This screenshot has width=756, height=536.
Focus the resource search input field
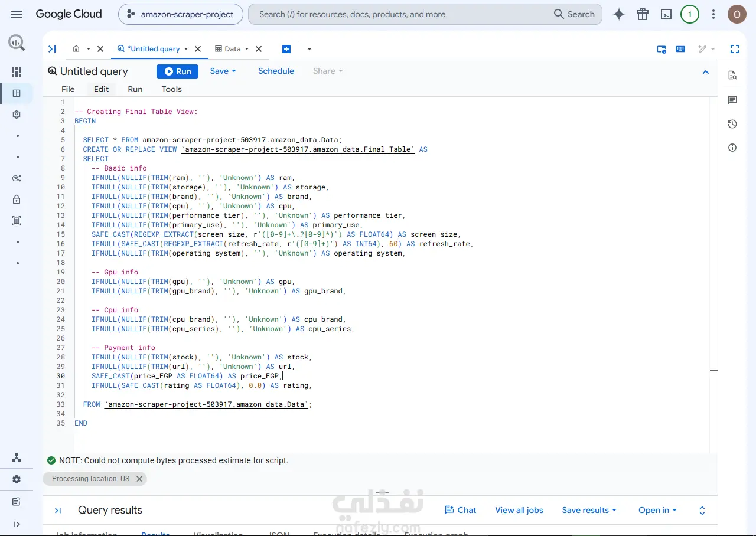[x=402, y=14]
